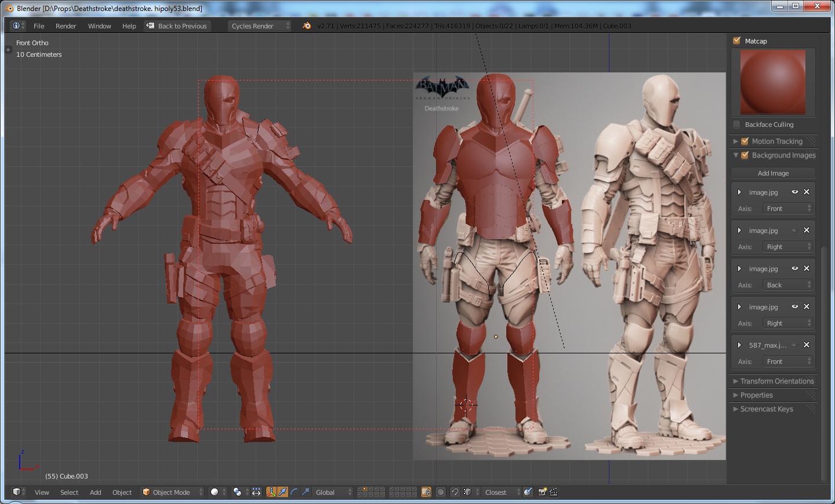
Task: Click the 3D cursor near the boot
Action: tap(467, 405)
